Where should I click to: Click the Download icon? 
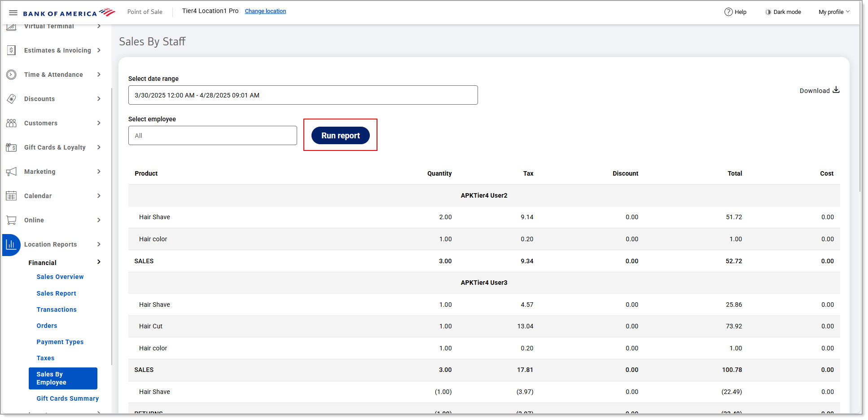(836, 90)
